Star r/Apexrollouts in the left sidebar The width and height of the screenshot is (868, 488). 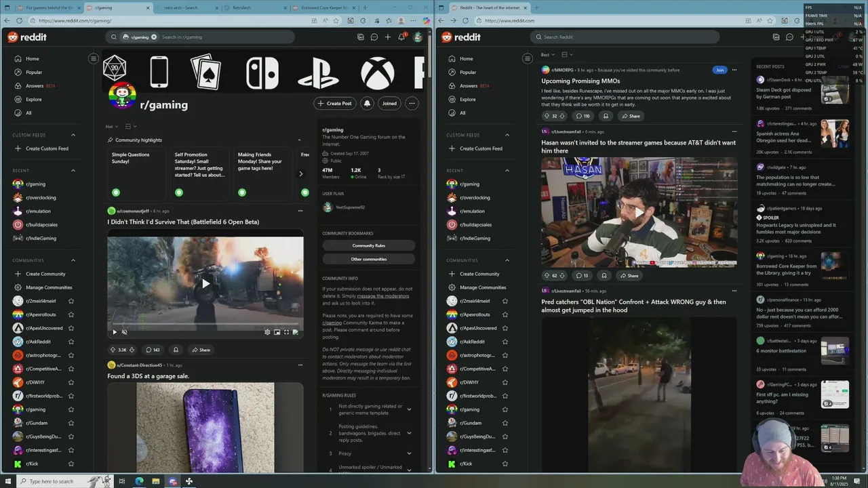pyautogui.click(x=71, y=314)
